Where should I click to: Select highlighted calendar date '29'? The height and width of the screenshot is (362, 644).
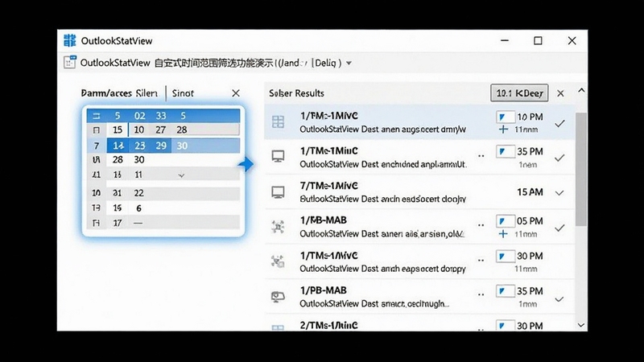coord(161,146)
